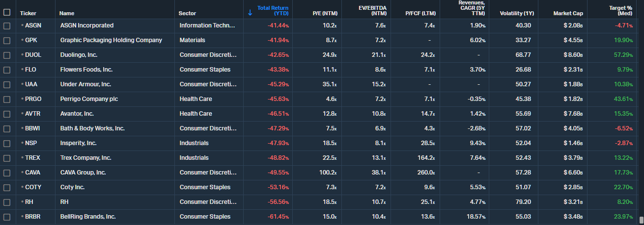
Task: Tick the BellRing Brands row checkbox
Action: [7, 217]
